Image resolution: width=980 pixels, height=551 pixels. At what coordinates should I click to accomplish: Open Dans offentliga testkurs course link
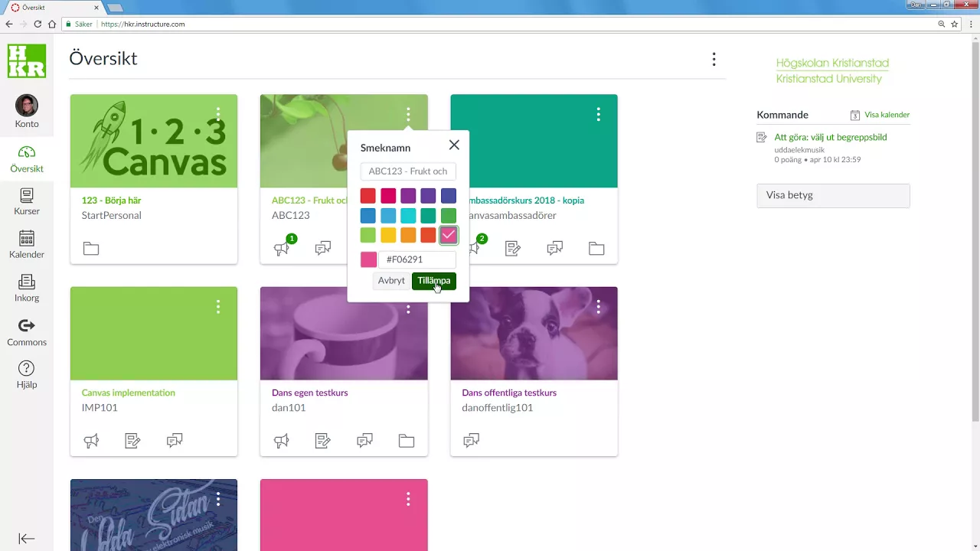pyautogui.click(x=509, y=393)
